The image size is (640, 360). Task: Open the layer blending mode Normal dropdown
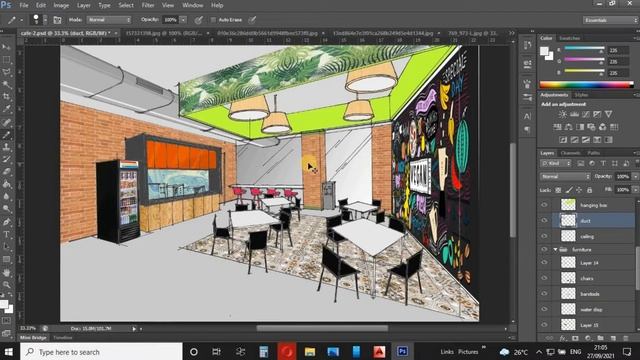click(565, 176)
